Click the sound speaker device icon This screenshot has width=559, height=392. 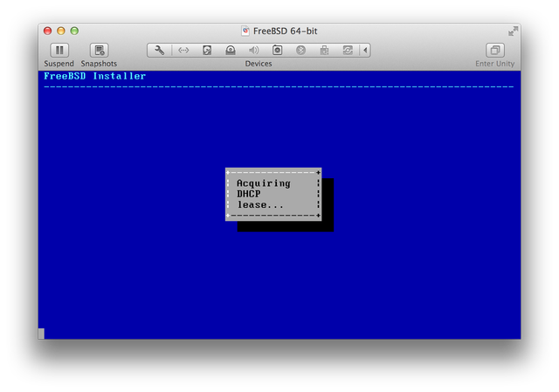coord(253,51)
